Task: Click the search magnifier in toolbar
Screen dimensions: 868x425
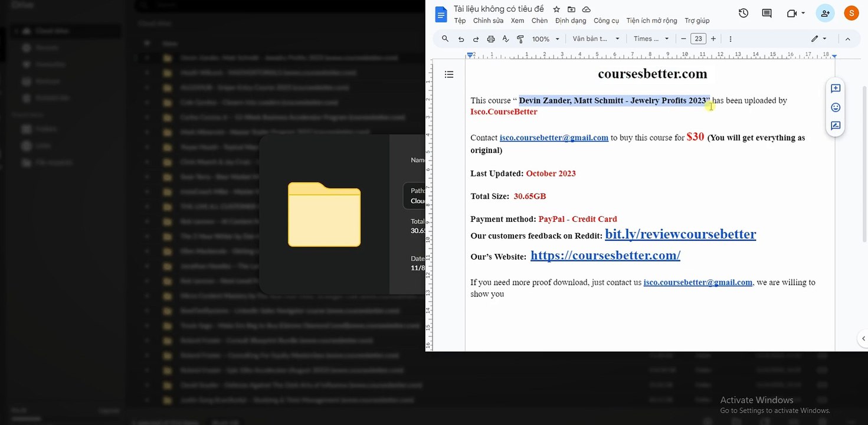Action: 445,39
